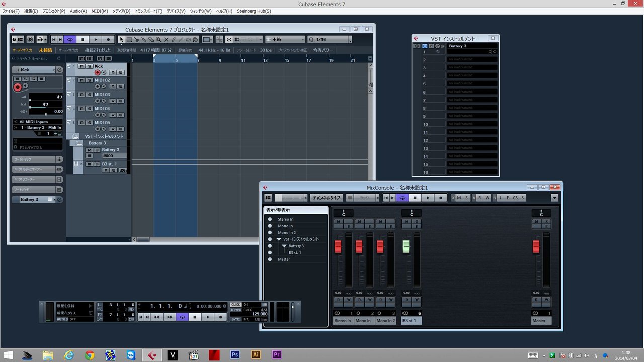This screenshot has width=644, height=362.
Task: Toggle CLICK metronome in transport panel
Action: pos(236,305)
